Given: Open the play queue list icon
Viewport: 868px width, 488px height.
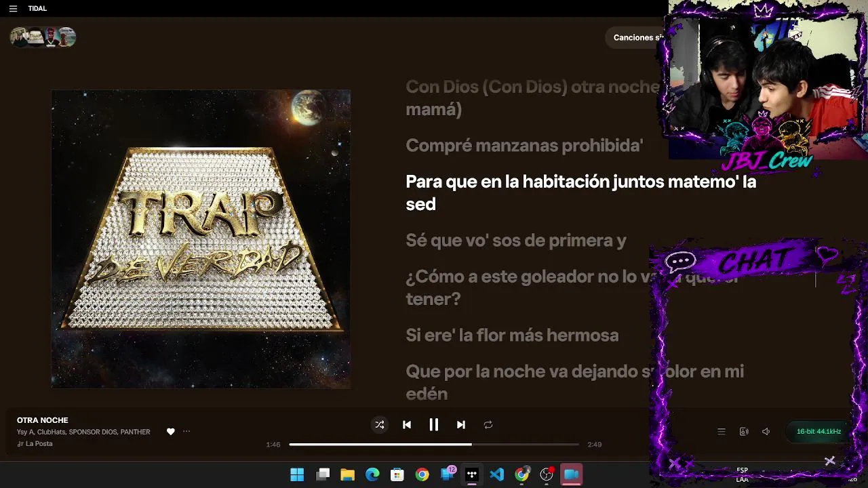Looking at the screenshot, I should 722,432.
